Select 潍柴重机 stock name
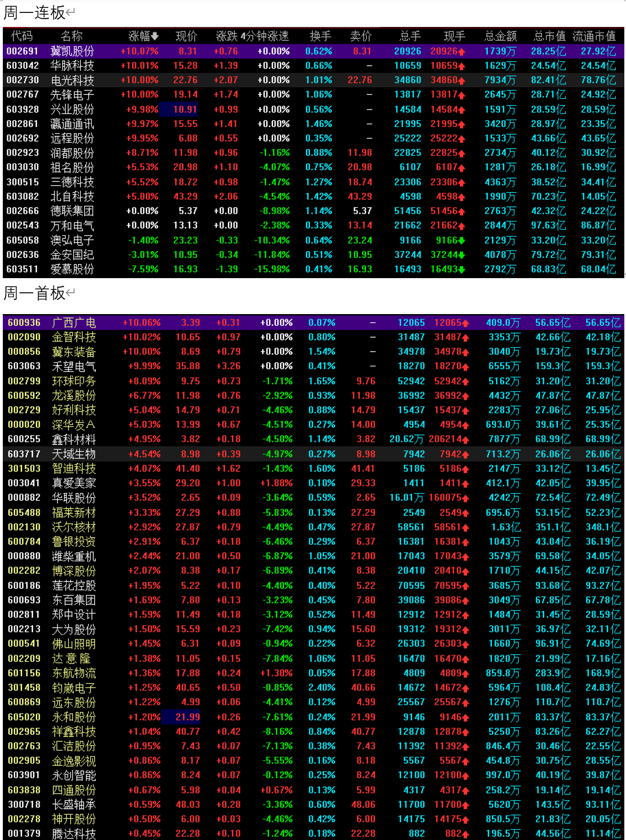This screenshot has height=840, width=626. point(74,557)
